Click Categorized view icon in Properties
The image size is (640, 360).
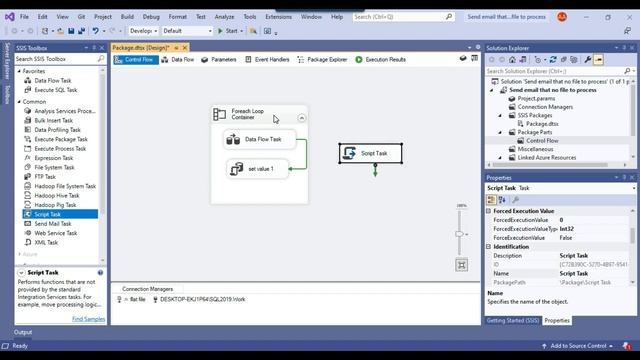click(491, 200)
